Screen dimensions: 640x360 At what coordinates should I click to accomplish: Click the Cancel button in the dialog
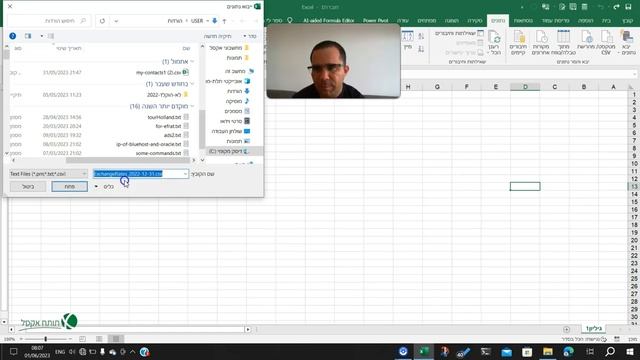coord(28,187)
